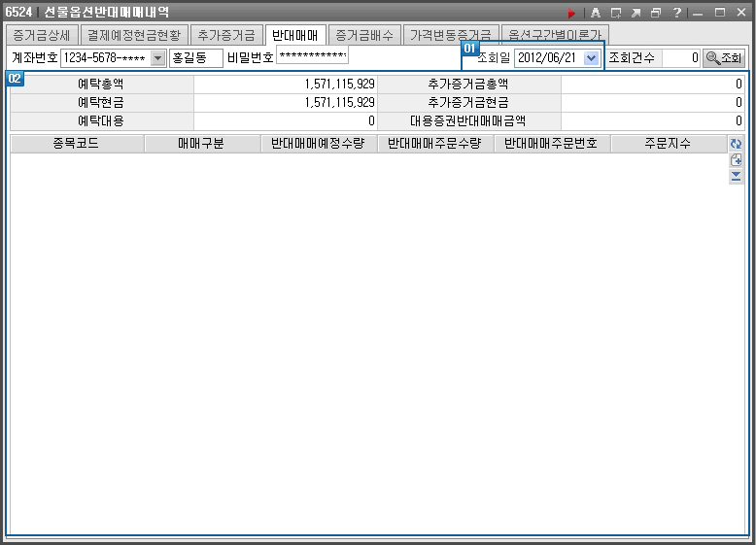Click the 매매구분 column header

pos(202,144)
